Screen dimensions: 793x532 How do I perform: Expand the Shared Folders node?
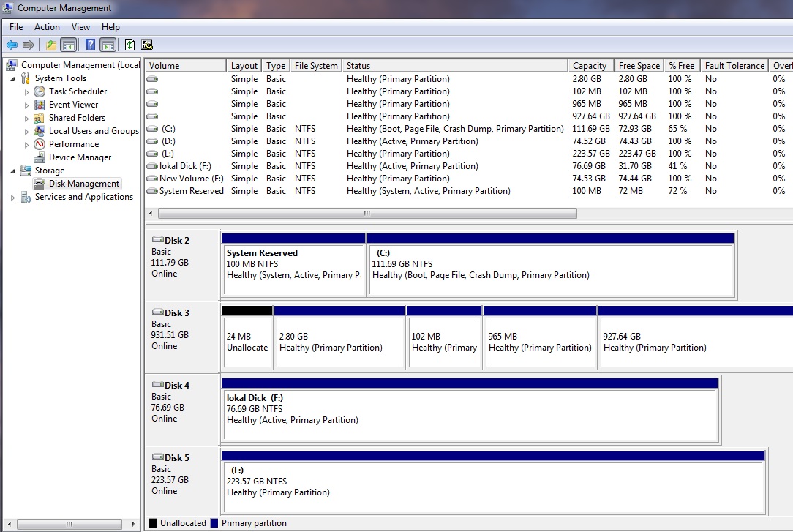27,119
